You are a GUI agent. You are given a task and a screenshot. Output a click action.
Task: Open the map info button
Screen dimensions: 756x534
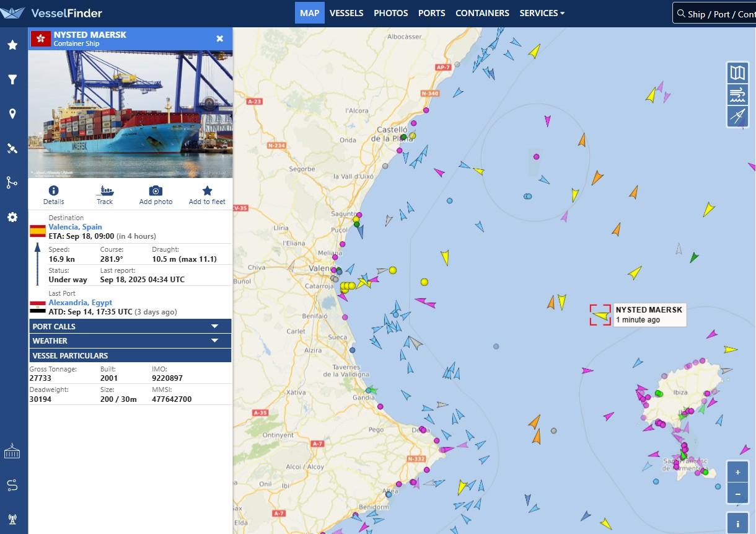(737, 523)
